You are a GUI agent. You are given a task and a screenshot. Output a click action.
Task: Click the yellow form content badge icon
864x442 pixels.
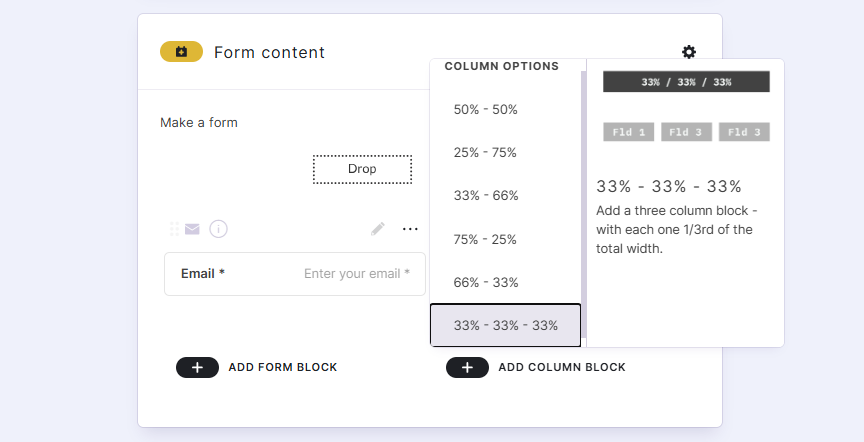(181, 52)
